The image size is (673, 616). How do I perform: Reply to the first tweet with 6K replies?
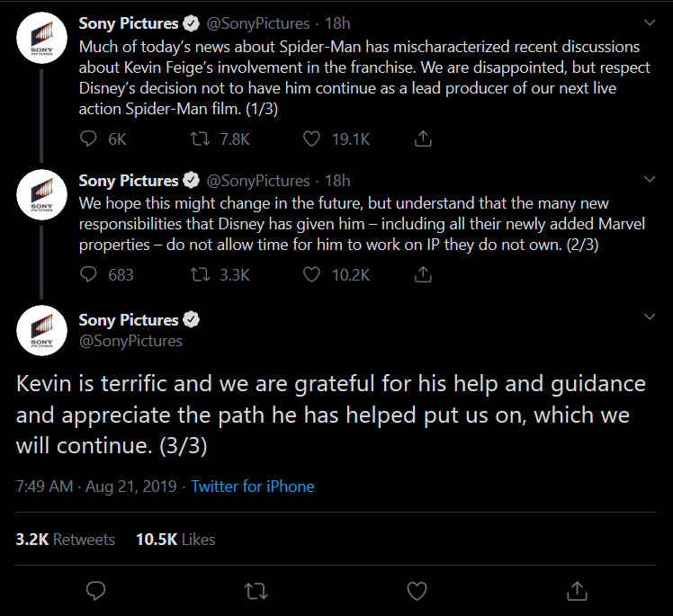tap(88, 138)
